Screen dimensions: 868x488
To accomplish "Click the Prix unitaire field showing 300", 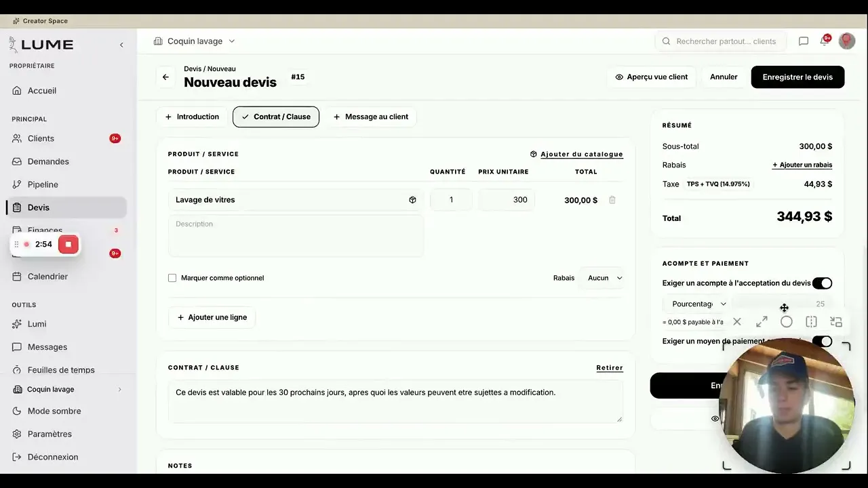I will click(507, 200).
